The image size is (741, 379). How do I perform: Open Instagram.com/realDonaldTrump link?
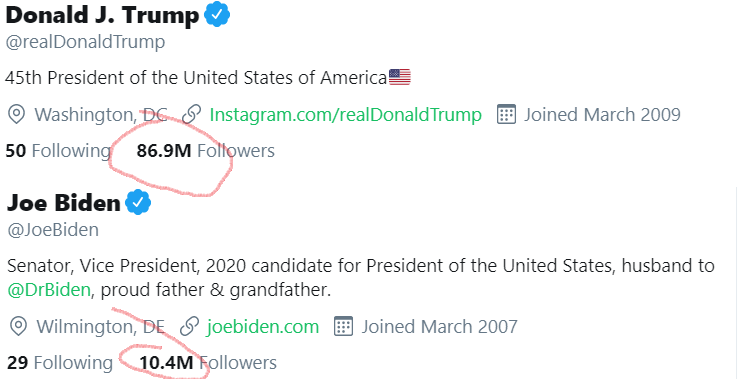point(345,115)
